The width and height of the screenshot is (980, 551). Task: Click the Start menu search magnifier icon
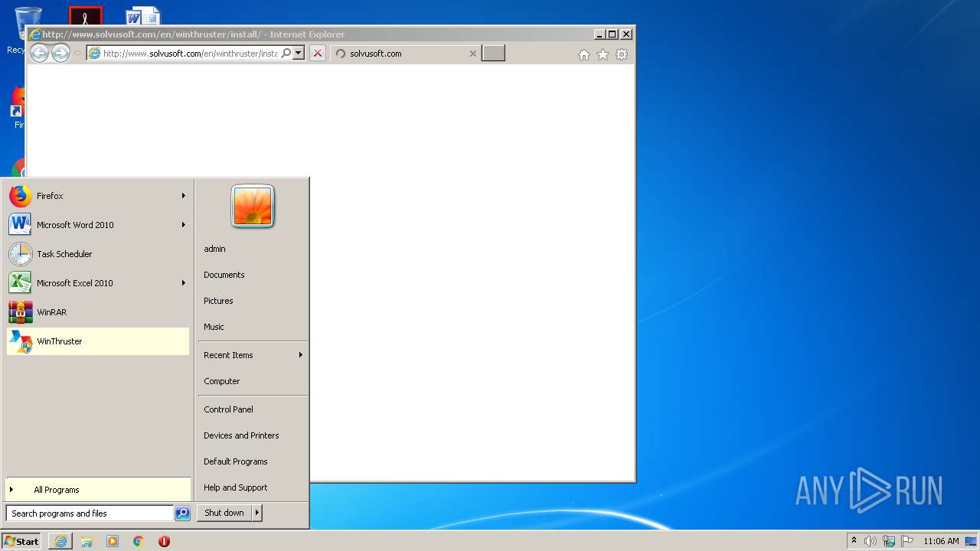coord(182,514)
